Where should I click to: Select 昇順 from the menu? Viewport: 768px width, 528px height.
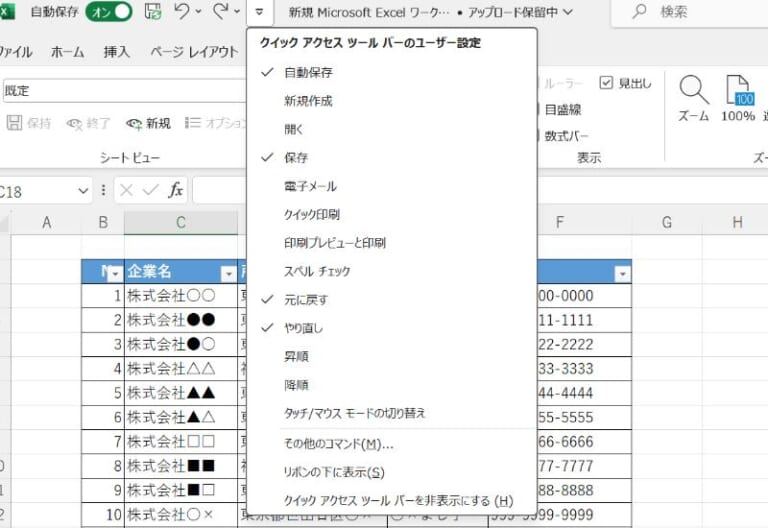pos(392,357)
